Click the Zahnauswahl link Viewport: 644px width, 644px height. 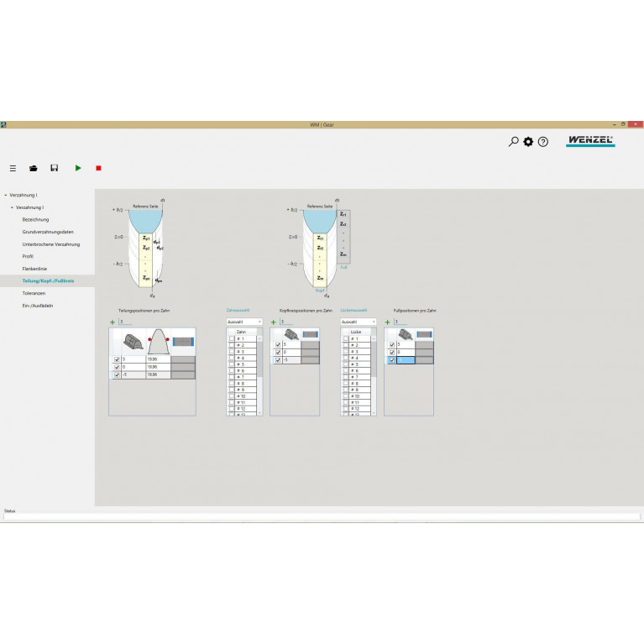click(238, 310)
